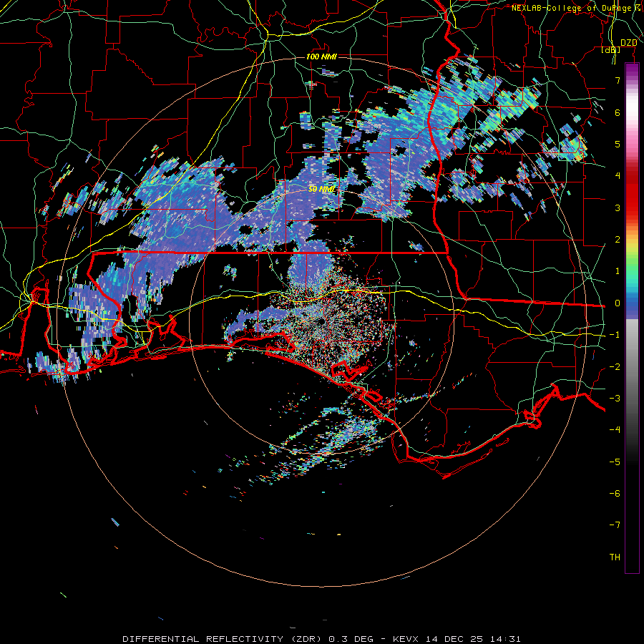Click the 7 value on color scale
The width and height of the screenshot is (644, 644).
pos(618,80)
